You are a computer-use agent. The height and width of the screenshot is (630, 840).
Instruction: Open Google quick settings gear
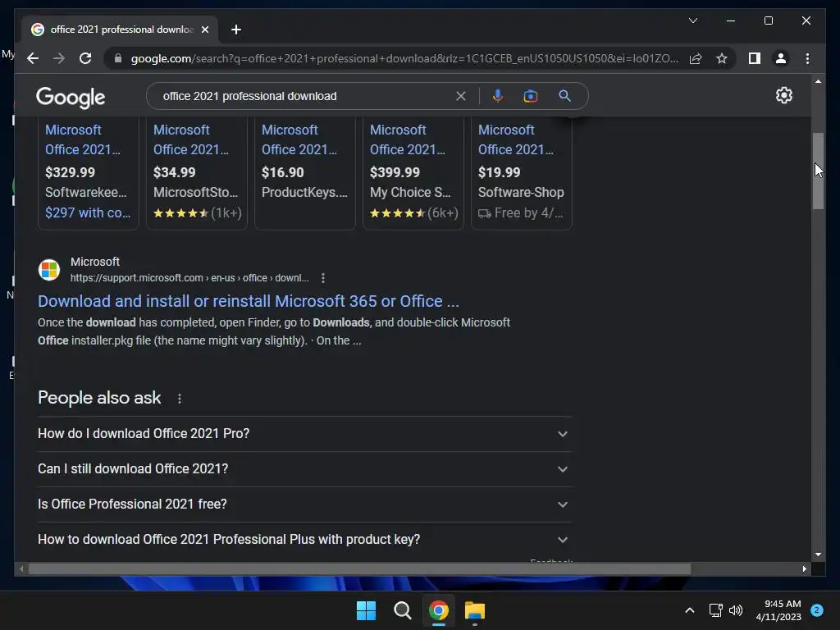tap(783, 95)
